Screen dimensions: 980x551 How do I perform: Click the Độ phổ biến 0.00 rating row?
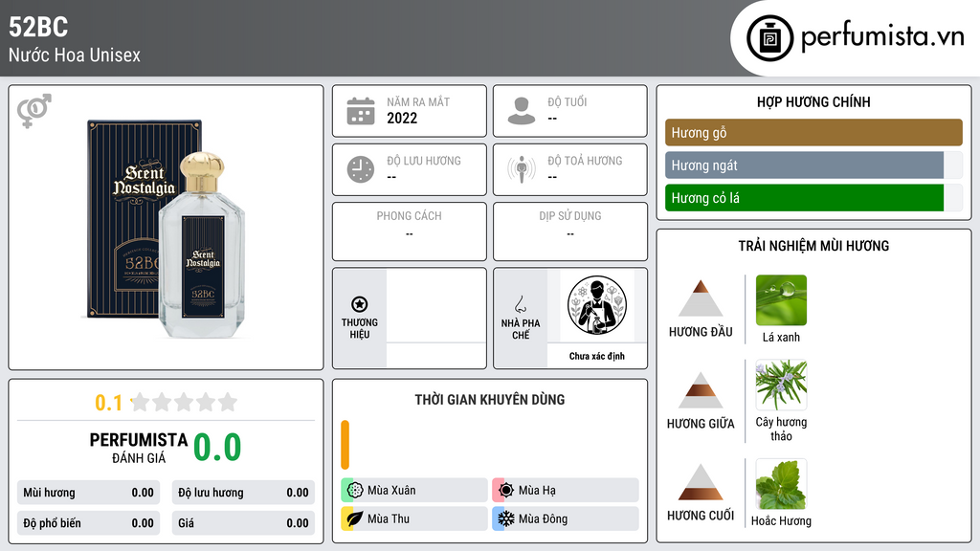[88, 523]
